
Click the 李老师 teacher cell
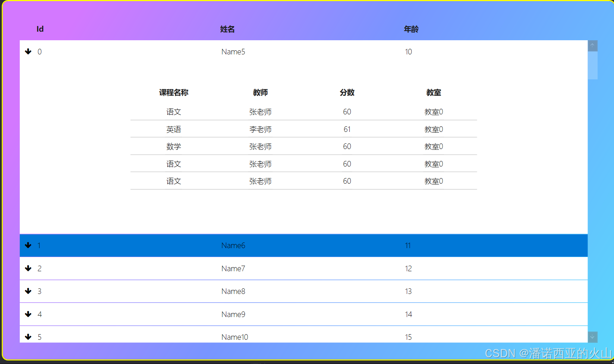pos(260,129)
